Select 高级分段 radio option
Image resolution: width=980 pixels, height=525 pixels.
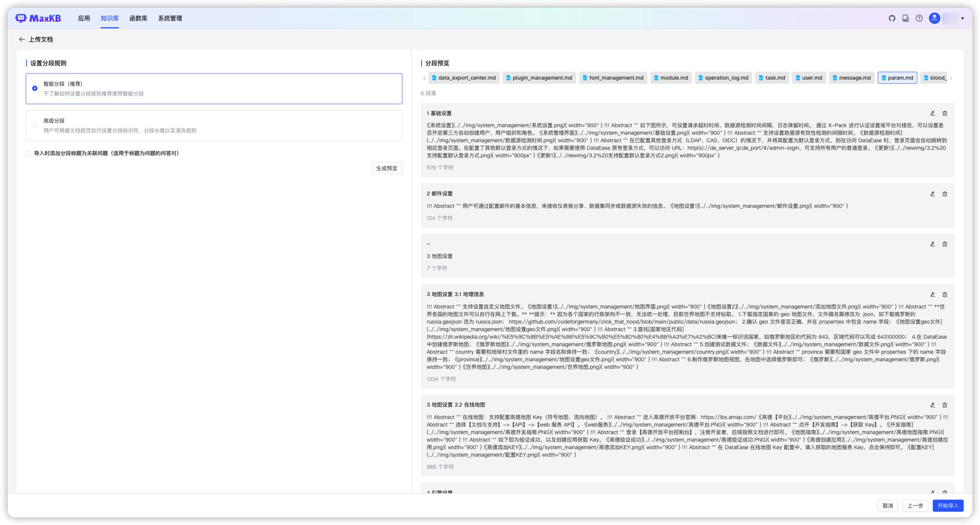[x=35, y=125]
